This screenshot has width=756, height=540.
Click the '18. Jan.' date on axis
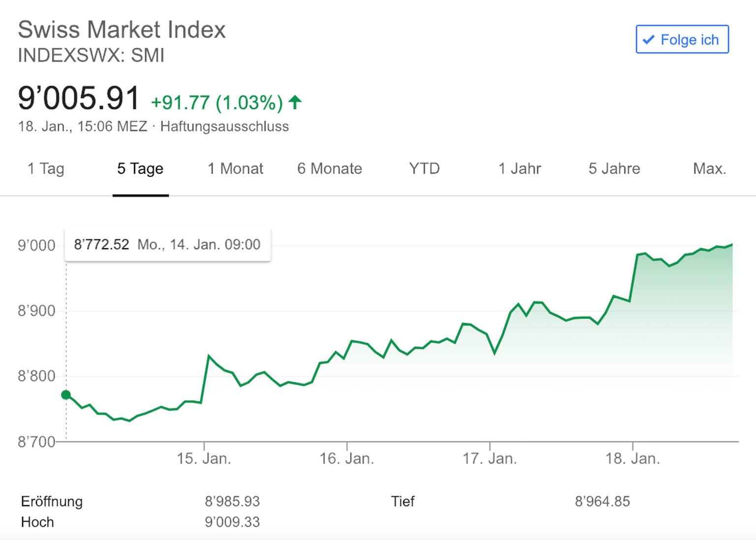pyautogui.click(x=632, y=459)
